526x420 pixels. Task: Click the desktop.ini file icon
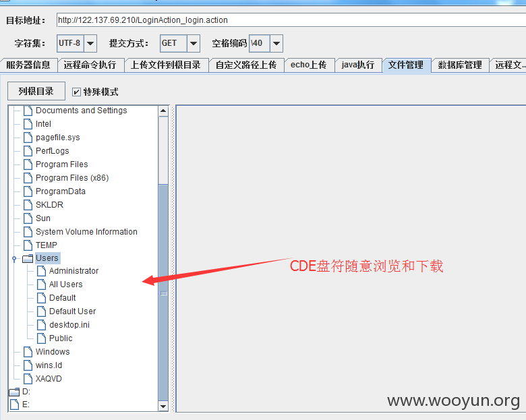tap(42, 325)
